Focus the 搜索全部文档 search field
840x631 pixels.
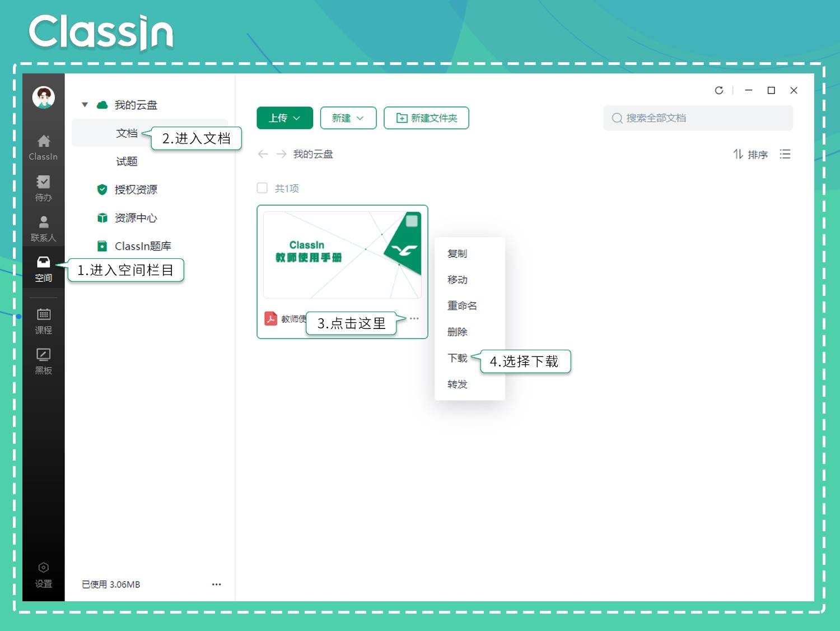[698, 118]
